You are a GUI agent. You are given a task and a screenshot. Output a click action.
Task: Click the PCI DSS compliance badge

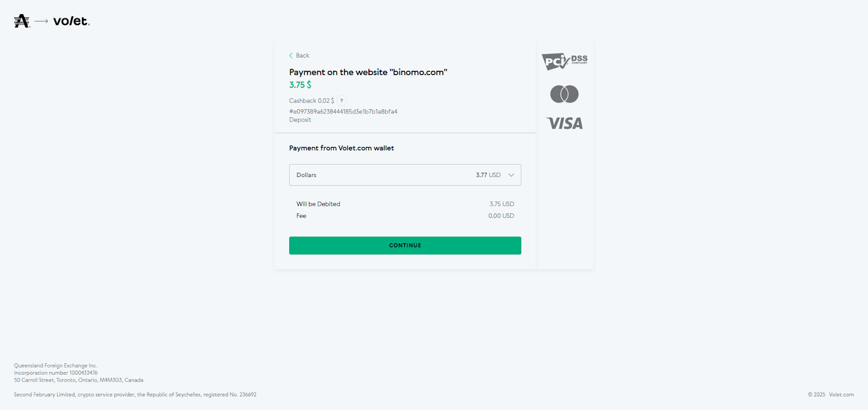[564, 61]
